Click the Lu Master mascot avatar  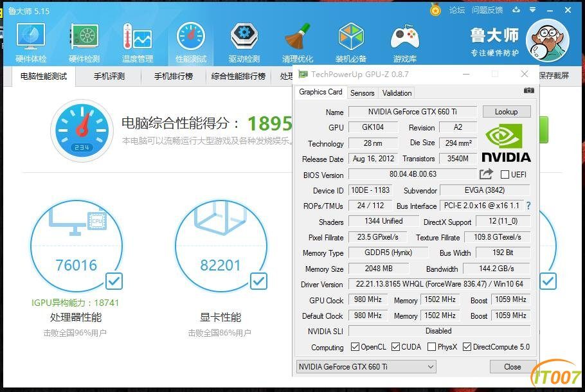pyautogui.click(x=548, y=40)
